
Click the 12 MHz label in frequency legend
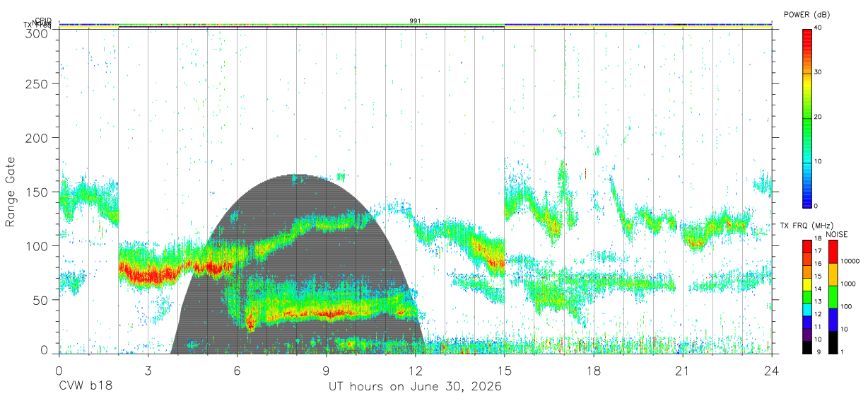819,314
